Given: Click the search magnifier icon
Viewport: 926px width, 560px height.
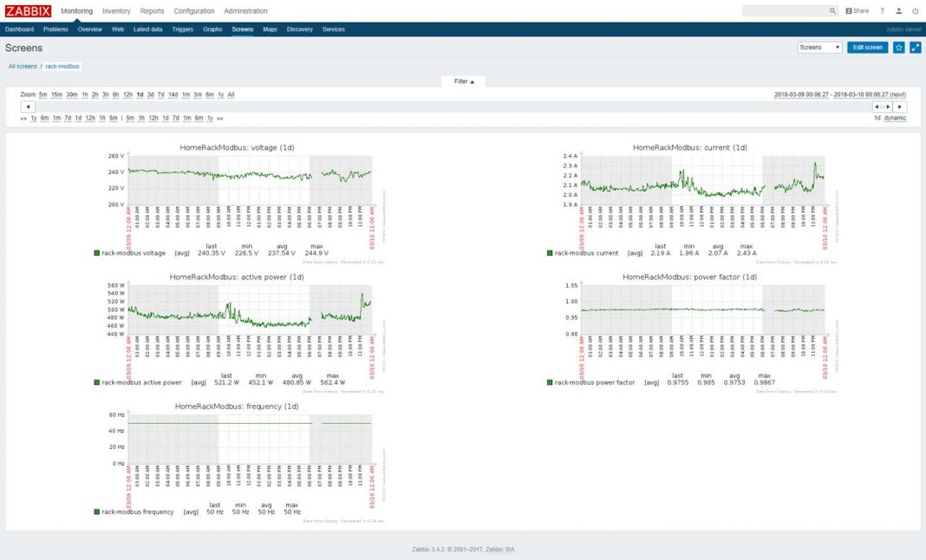Looking at the screenshot, I should (x=833, y=11).
